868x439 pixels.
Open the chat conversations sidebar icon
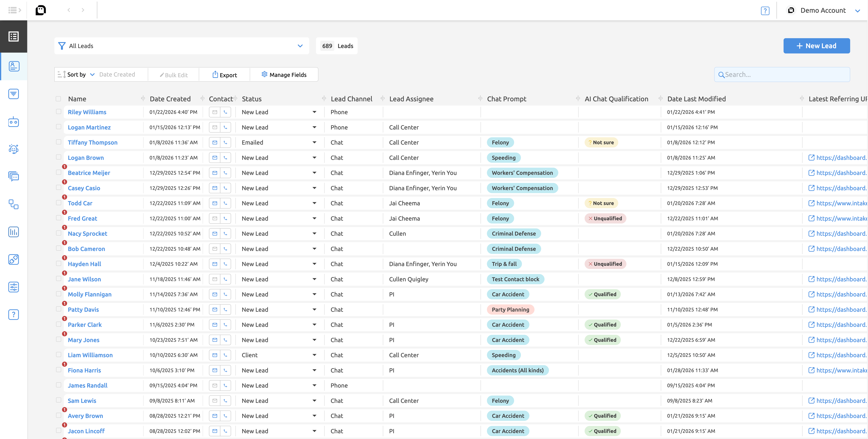[13, 176]
